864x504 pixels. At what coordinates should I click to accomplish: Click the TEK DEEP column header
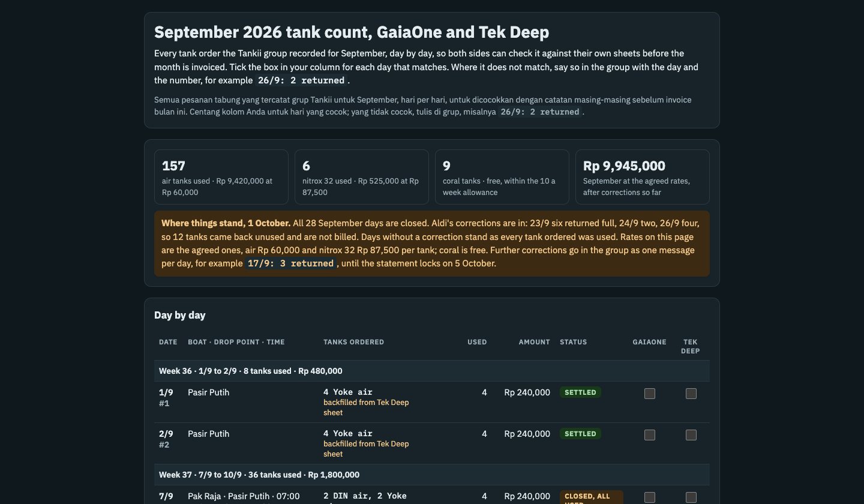pos(691,346)
